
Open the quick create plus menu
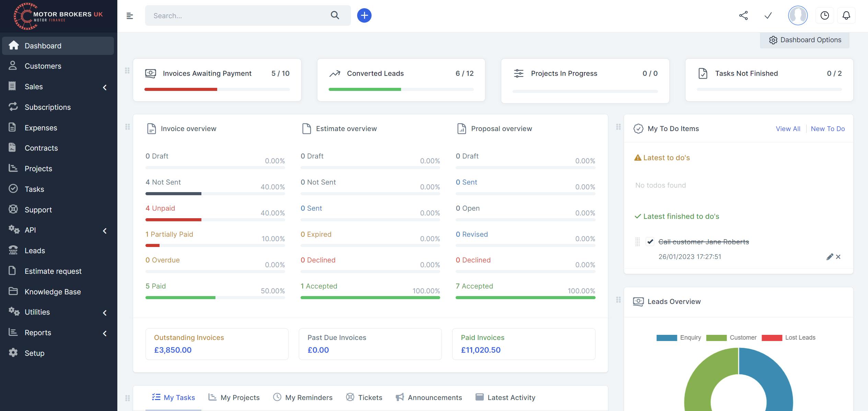click(x=364, y=15)
